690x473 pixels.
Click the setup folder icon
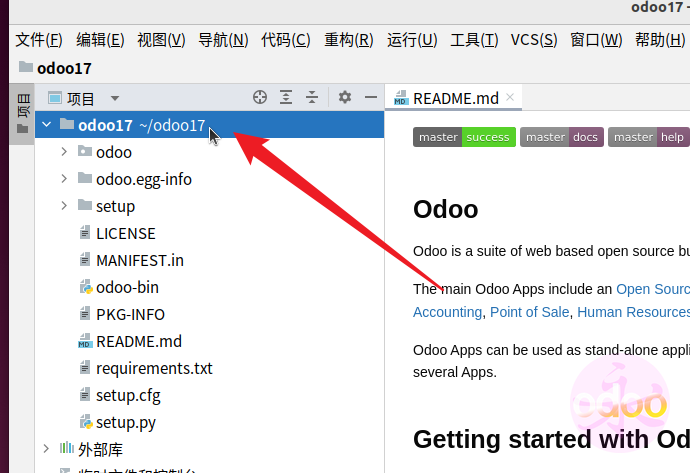pyautogui.click(x=84, y=205)
